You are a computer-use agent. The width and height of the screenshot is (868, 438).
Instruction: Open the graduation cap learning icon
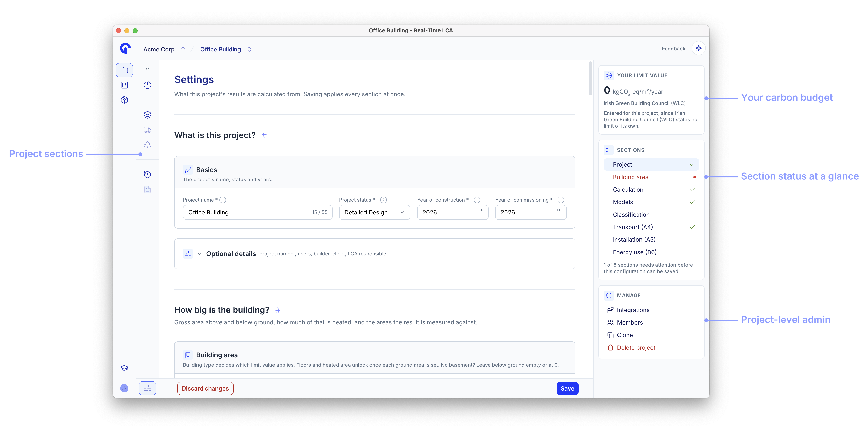[x=124, y=368]
